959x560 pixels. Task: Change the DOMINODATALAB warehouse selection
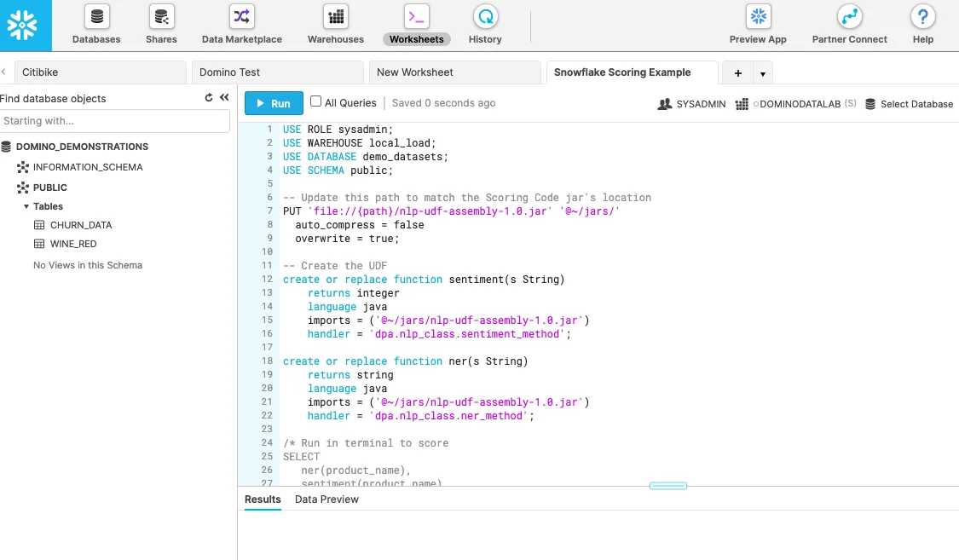[x=795, y=104]
